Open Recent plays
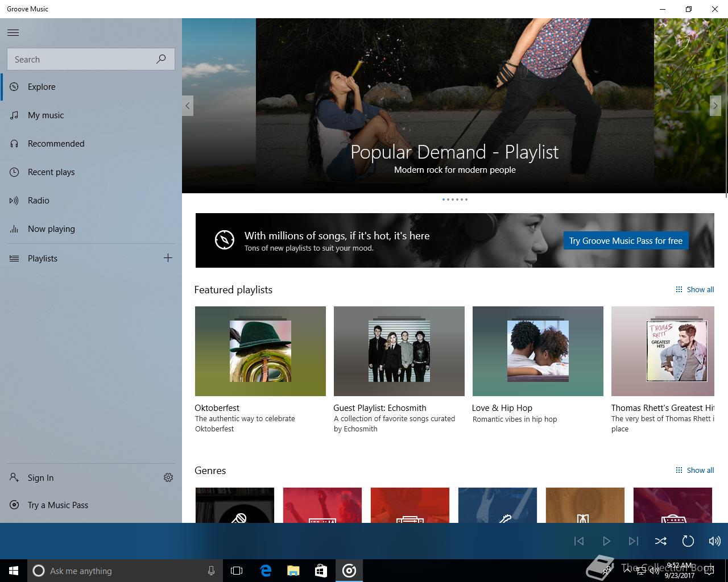Viewport: 728px width, 582px height. pyautogui.click(x=91, y=172)
